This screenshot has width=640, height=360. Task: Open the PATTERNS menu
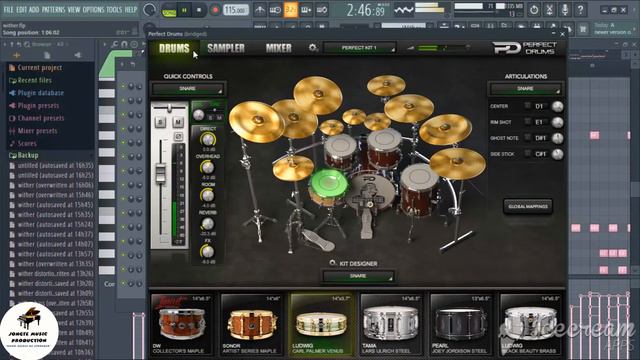[53, 9]
